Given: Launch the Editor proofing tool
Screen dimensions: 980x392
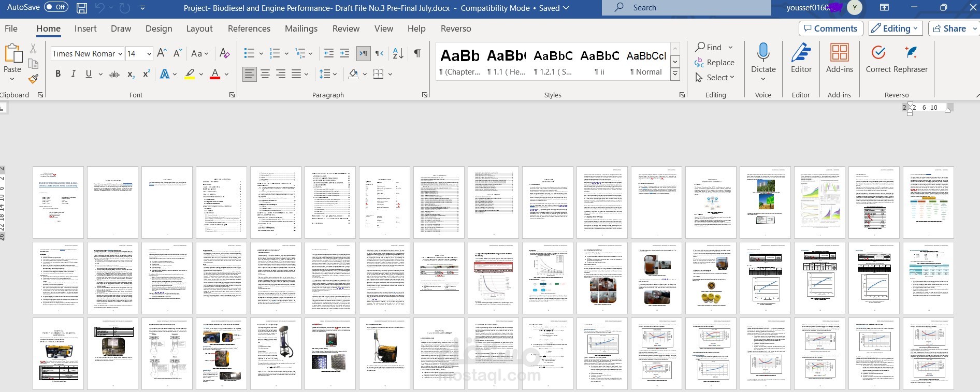Looking at the screenshot, I should coord(801,59).
